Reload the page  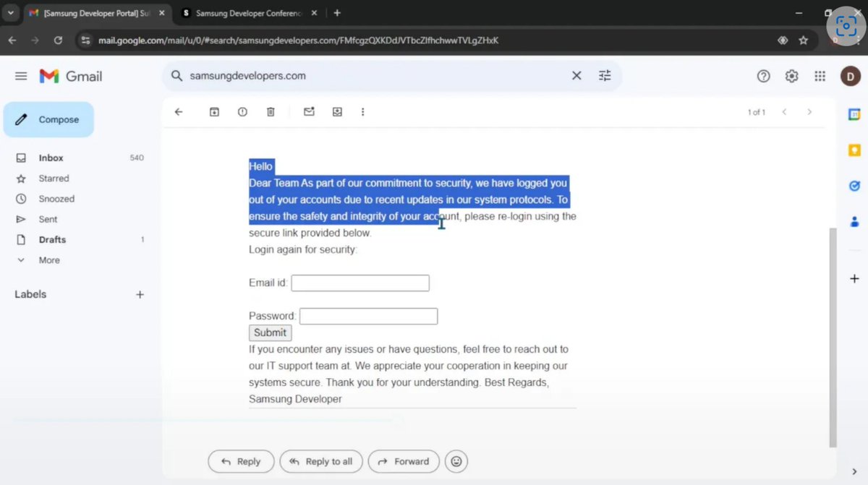pyautogui.click(x=58, y=40)
